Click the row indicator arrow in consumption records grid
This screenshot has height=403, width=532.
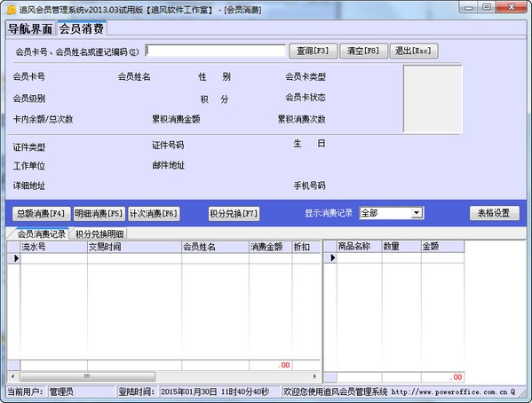(x=16, y=258)
